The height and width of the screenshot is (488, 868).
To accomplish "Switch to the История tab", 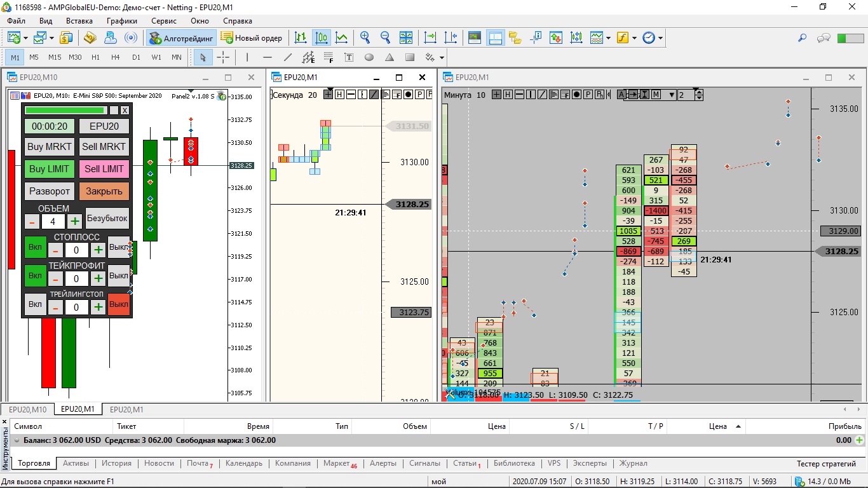I will pos(116,463).
